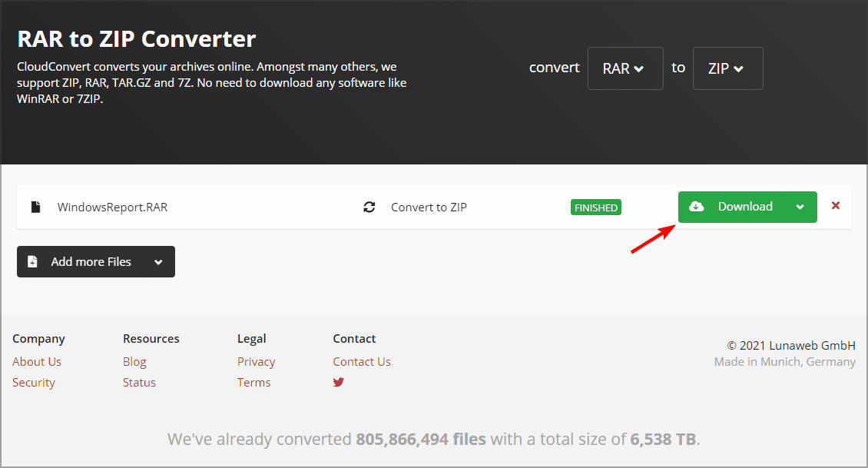Image resolution: width=868 pixels, height=468 pixels.
Task: Select the WindowsReport.RAR file name
Action: 112,207
